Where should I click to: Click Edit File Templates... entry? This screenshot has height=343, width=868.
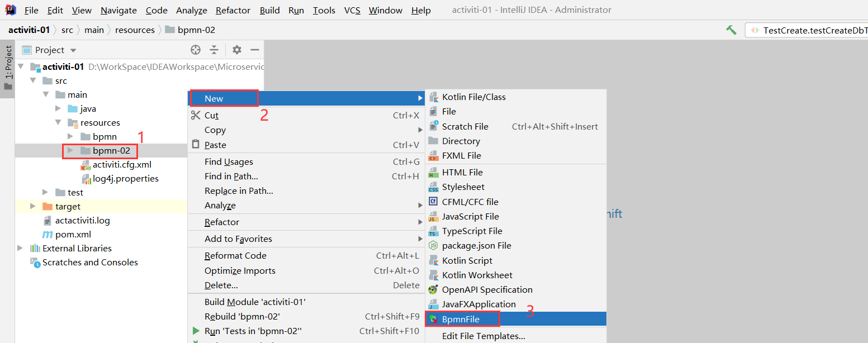coord(516,336)
